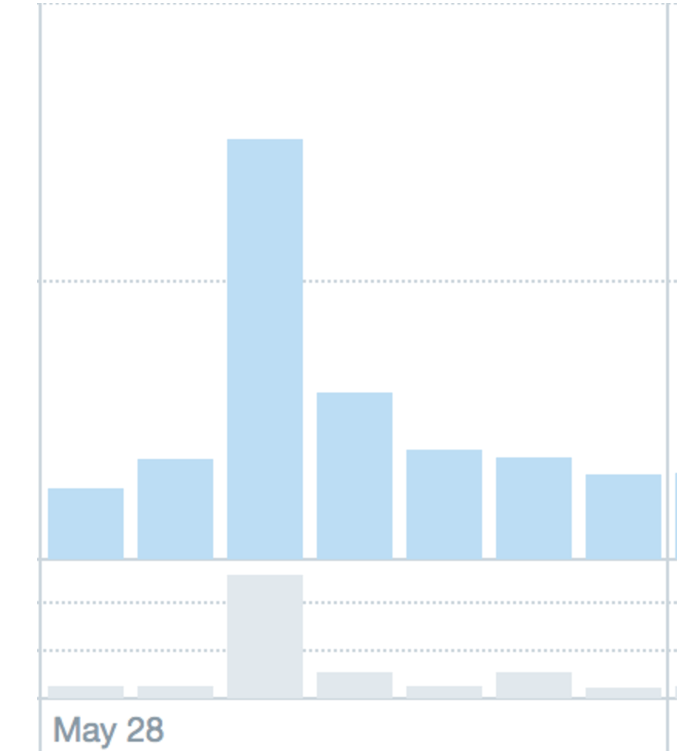This screenshot has width=700, height=751.
Task: Pick the second blue bar from the left
Action: point(175,508)
